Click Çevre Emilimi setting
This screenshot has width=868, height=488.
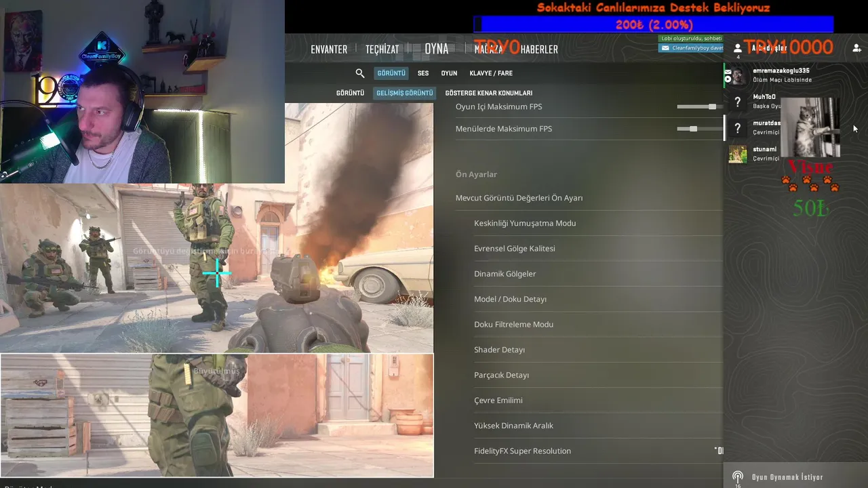point(598,400)
